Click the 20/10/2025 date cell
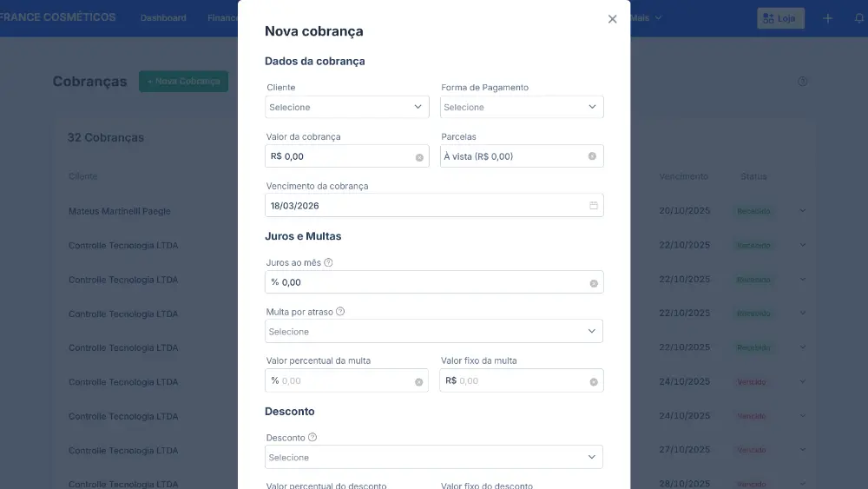Viewport: 868px width, 489px height. tap(685, 210)
